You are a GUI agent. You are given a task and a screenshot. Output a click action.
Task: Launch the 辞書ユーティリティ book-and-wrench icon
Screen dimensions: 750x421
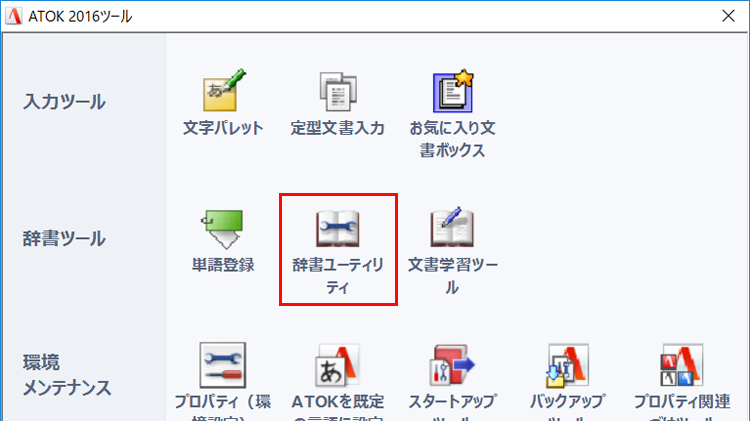pos(338,229)
